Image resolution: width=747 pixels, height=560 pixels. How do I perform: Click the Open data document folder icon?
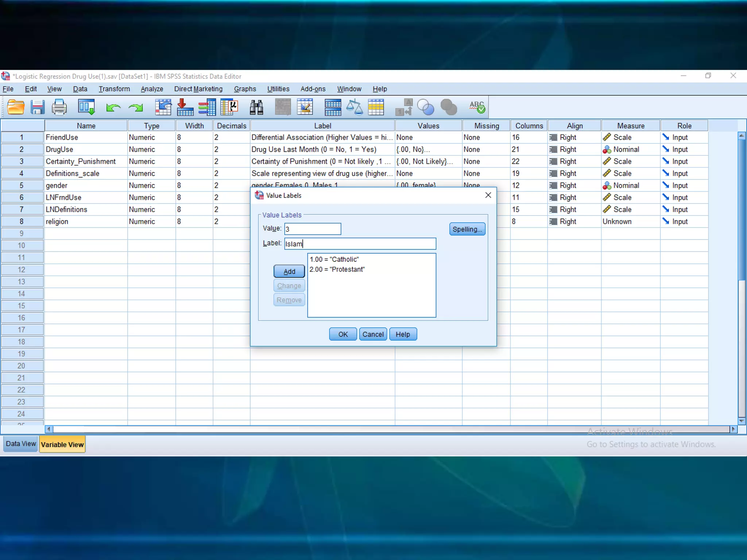tap(16, 107)
